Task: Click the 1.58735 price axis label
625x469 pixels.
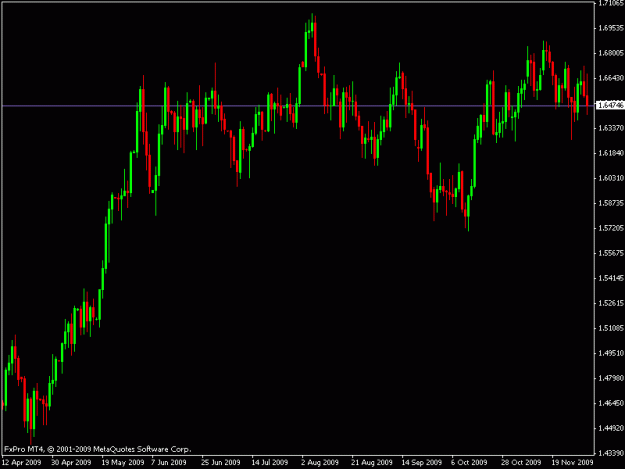Action: pyautogui.click(x=611, y=203)
